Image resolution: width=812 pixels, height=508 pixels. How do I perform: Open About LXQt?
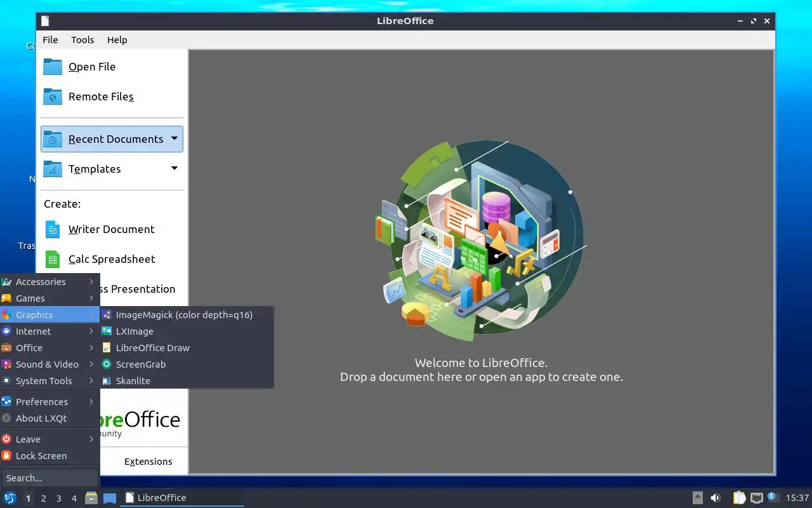tap(49, 418)
